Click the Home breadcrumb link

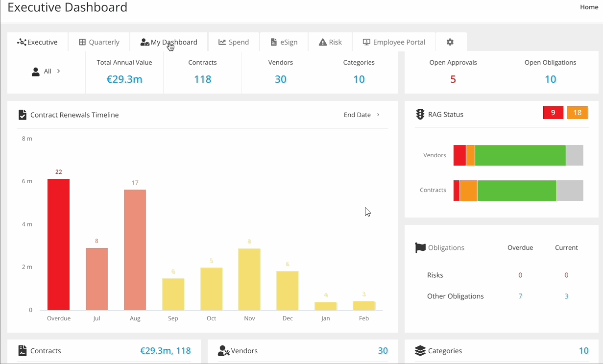click(x=589, y=7)
